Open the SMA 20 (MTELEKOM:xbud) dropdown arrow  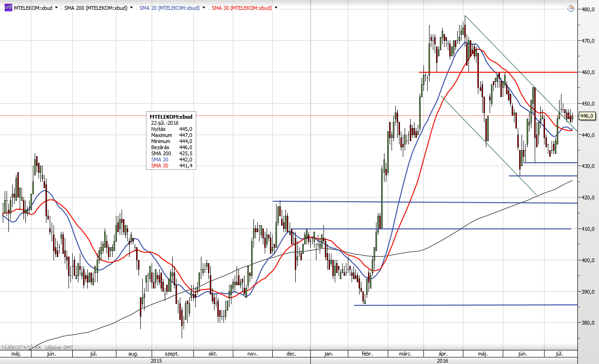(x=203, y=8)
